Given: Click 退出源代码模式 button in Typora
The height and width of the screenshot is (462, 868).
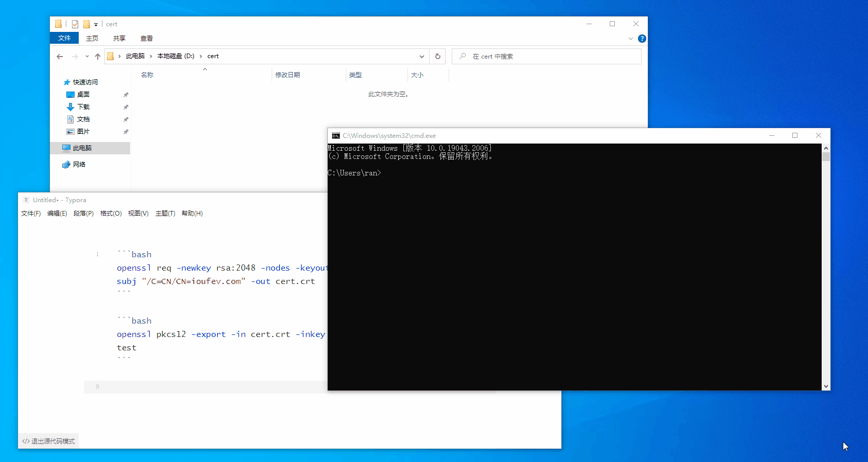Looking at the screenshot, I should pos(48,441).
